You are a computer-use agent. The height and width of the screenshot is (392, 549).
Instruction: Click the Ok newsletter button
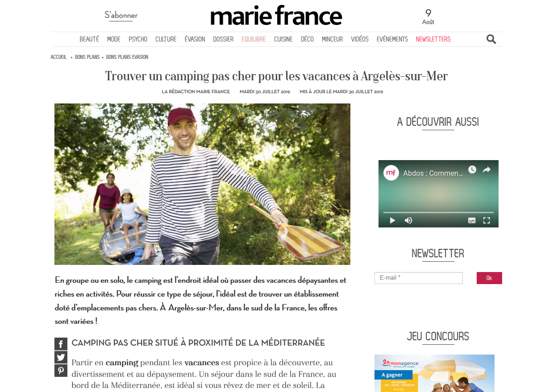coord(489,278)
